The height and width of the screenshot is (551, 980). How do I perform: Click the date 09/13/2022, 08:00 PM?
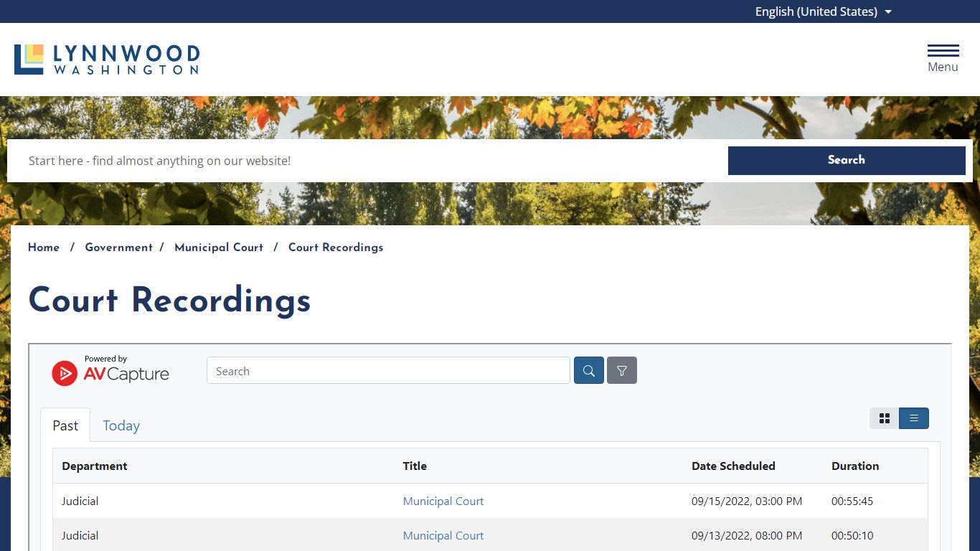tap(747, 535)
